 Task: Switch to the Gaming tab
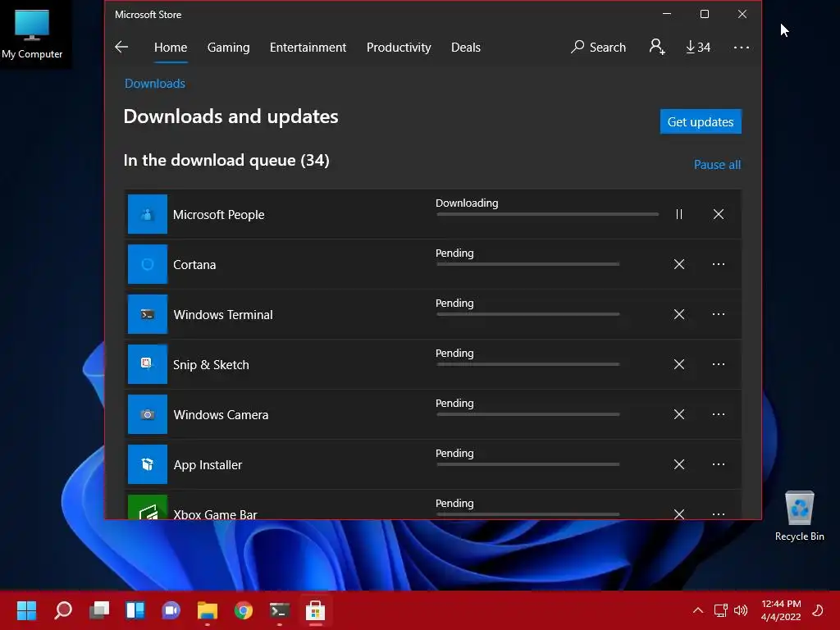(x=228, y=47)
